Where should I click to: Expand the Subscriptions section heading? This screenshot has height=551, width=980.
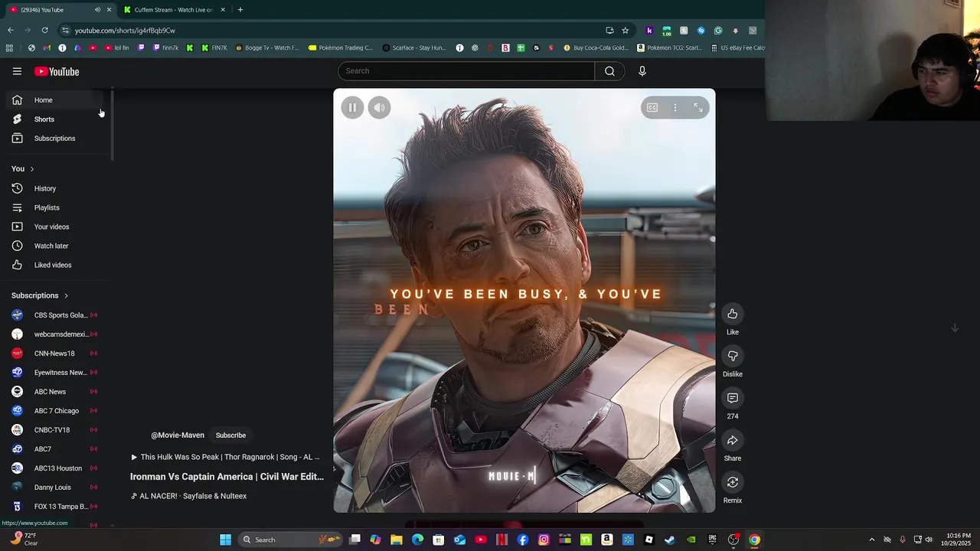[x=40, y=295]
